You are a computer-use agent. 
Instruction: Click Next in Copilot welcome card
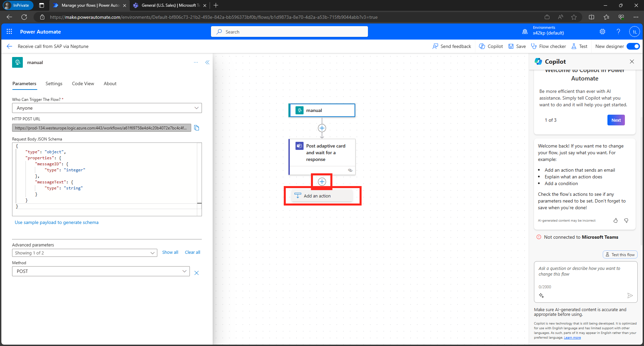tap(616, 120)
